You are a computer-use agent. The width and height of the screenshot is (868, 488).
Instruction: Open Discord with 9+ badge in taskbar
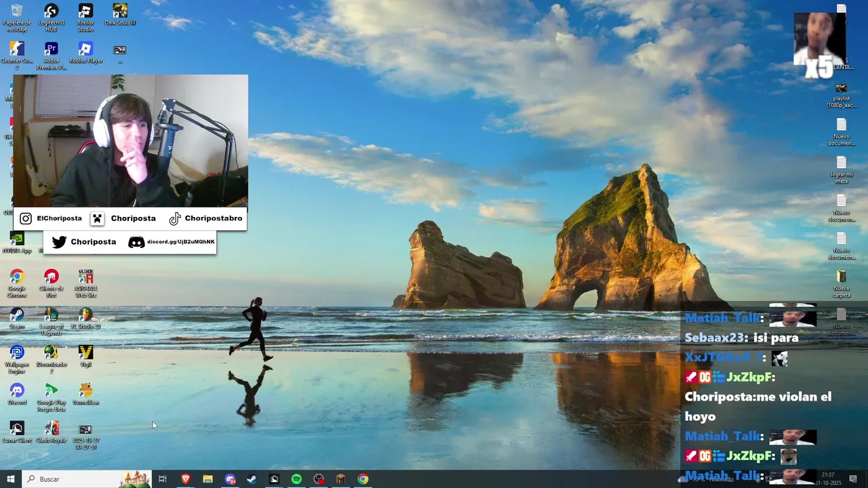230,479
